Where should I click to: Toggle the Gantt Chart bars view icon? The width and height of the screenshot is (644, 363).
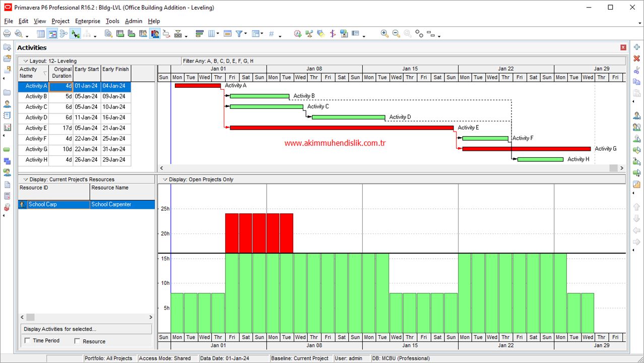click(x=52, y=34)
